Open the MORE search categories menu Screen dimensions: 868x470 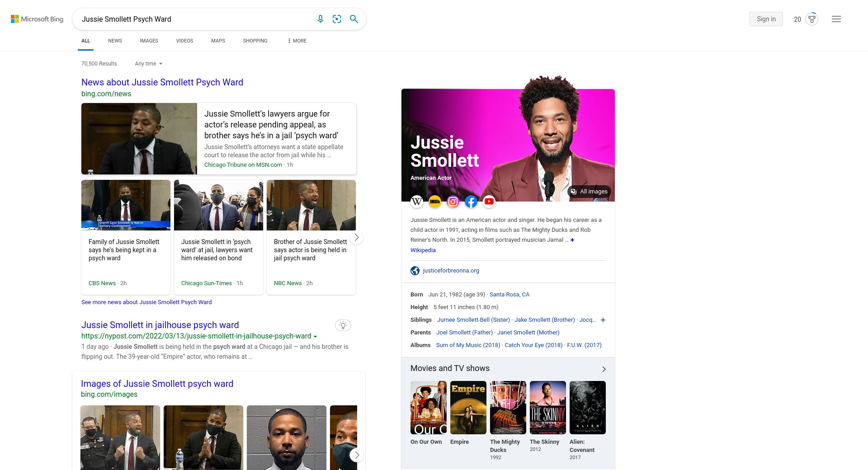[297, 41]
